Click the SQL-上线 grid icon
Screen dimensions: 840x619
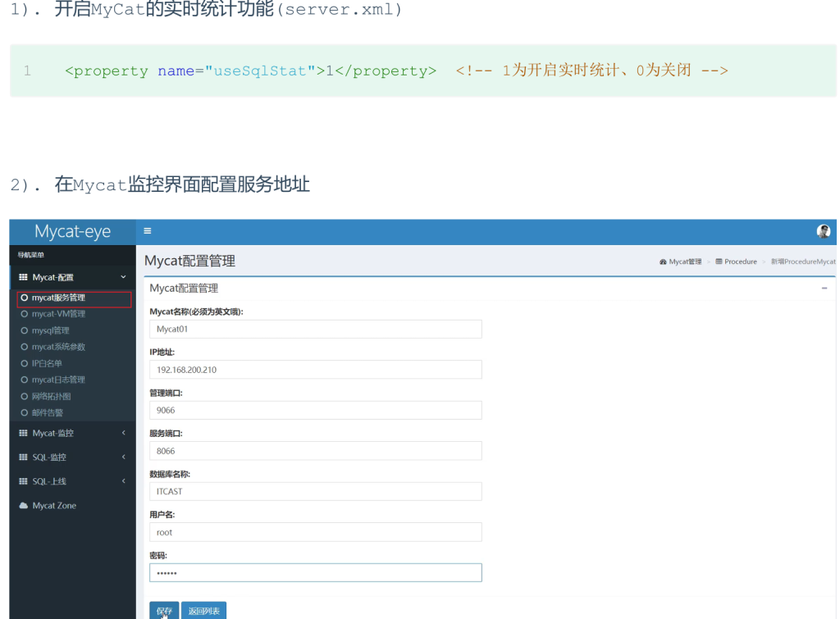point(24,481)
